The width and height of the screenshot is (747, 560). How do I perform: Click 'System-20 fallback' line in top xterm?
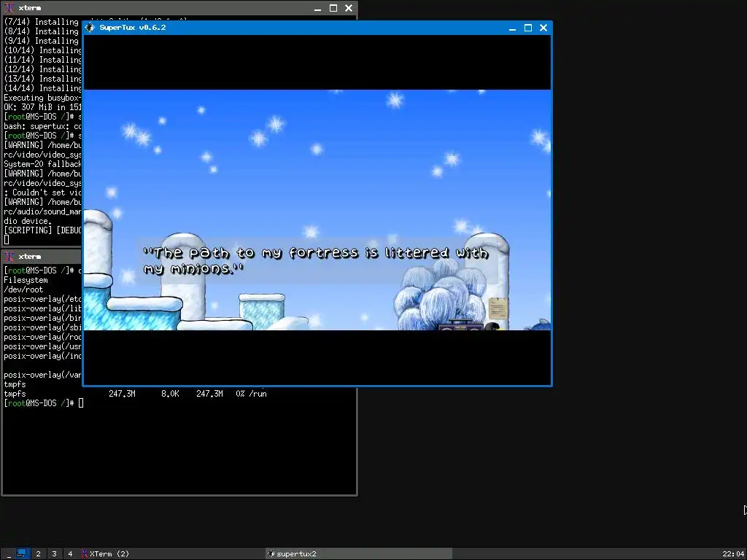(x=42, y=164)
